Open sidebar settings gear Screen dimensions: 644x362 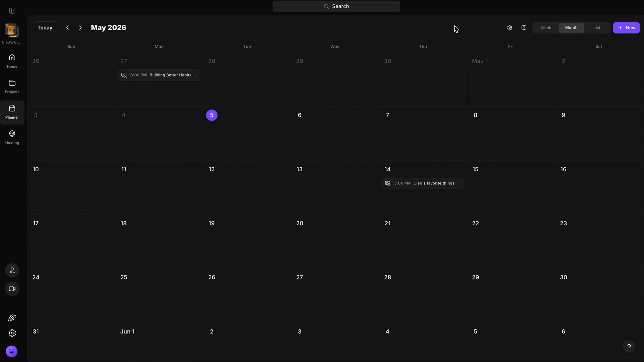(12, 333)
